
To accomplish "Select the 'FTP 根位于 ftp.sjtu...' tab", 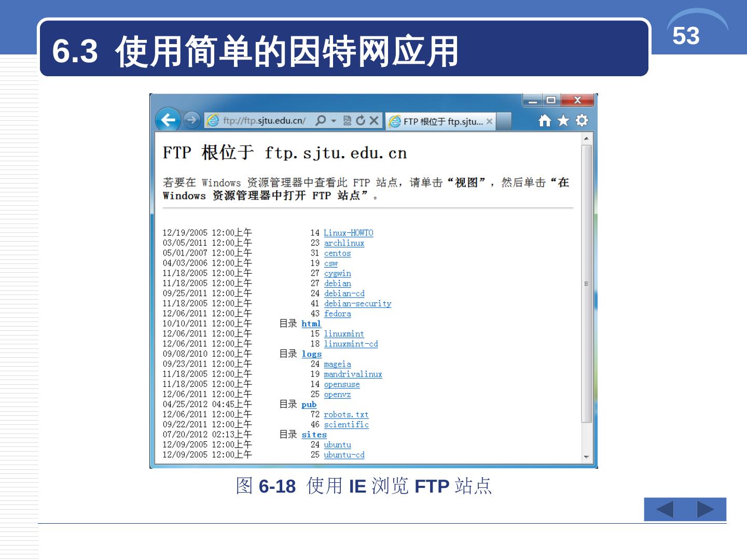I will pos(441,121).
